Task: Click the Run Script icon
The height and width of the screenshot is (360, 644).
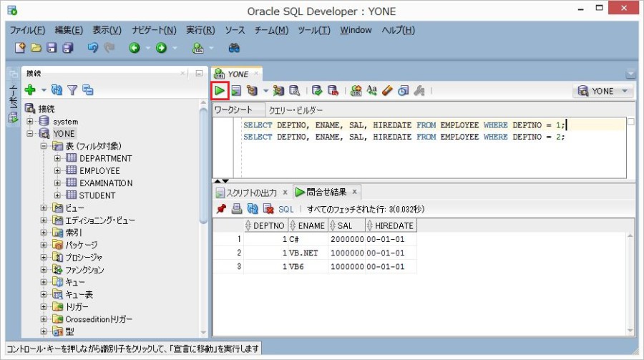Action: tap(236, 90)
